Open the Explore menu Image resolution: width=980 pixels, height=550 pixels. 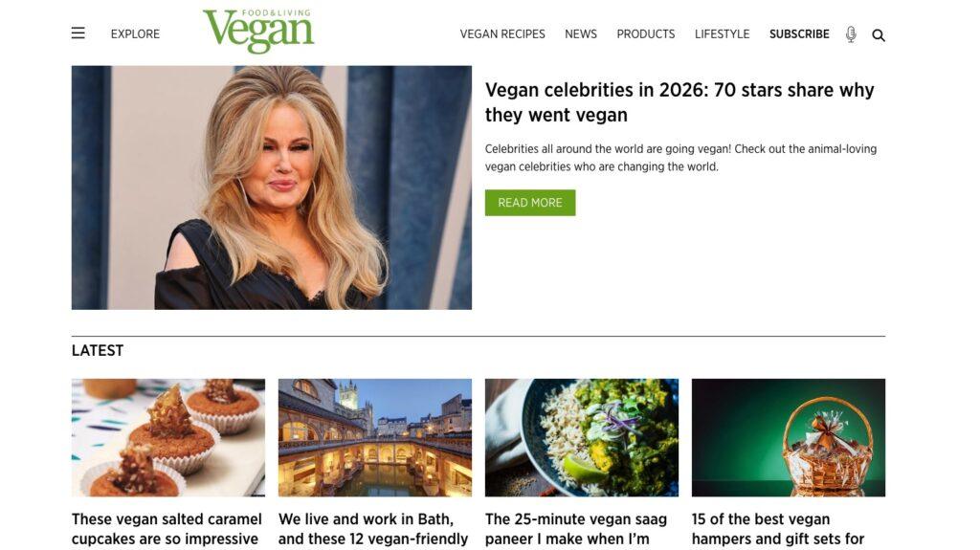coord(135,33)
